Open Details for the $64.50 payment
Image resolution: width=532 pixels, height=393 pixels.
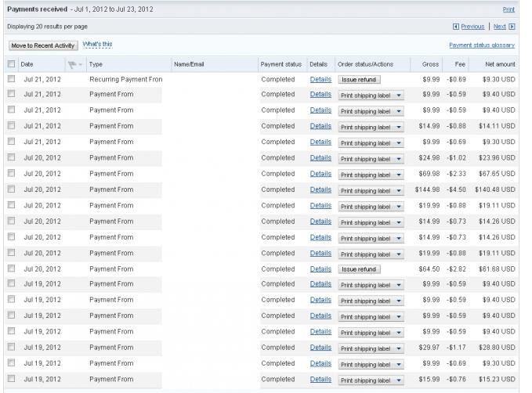pyautogui.click(x=320, y=269)
